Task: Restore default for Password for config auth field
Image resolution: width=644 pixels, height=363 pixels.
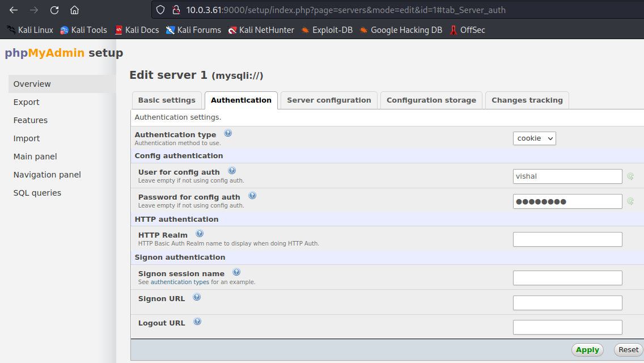Action: pyautogui.click(x=630, y=201)
